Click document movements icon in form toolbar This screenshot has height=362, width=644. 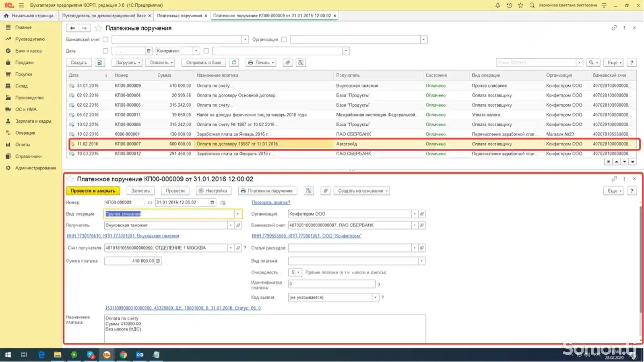[x=309, y=191]
